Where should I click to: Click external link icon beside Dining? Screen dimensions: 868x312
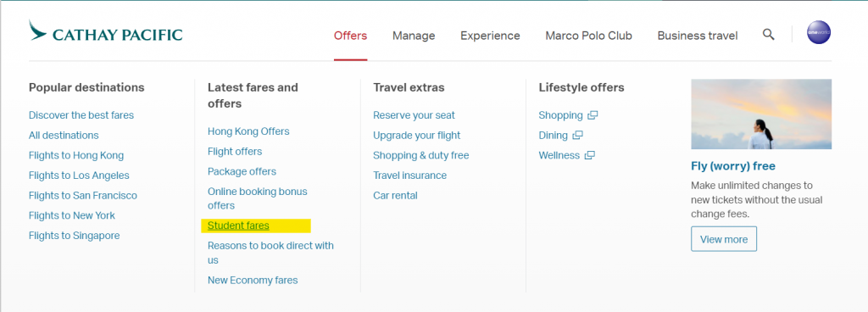tap(577, 136)
